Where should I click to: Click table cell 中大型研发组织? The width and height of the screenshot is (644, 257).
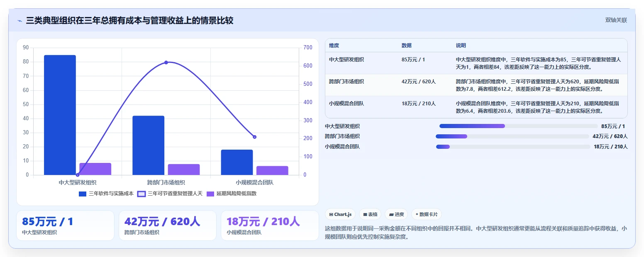tap(346, 60)
